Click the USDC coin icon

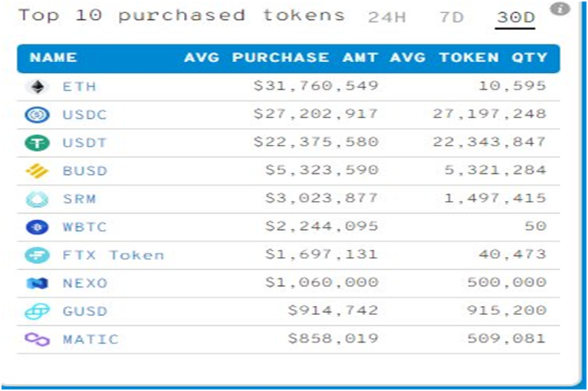pyautogui.click(x=37, y=115)
